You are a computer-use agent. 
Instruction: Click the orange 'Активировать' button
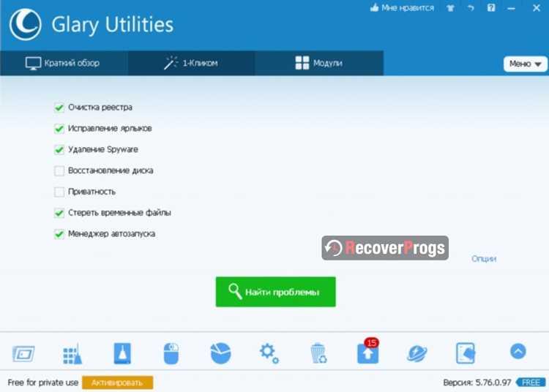pyautogui.click(x=117, y=382)
